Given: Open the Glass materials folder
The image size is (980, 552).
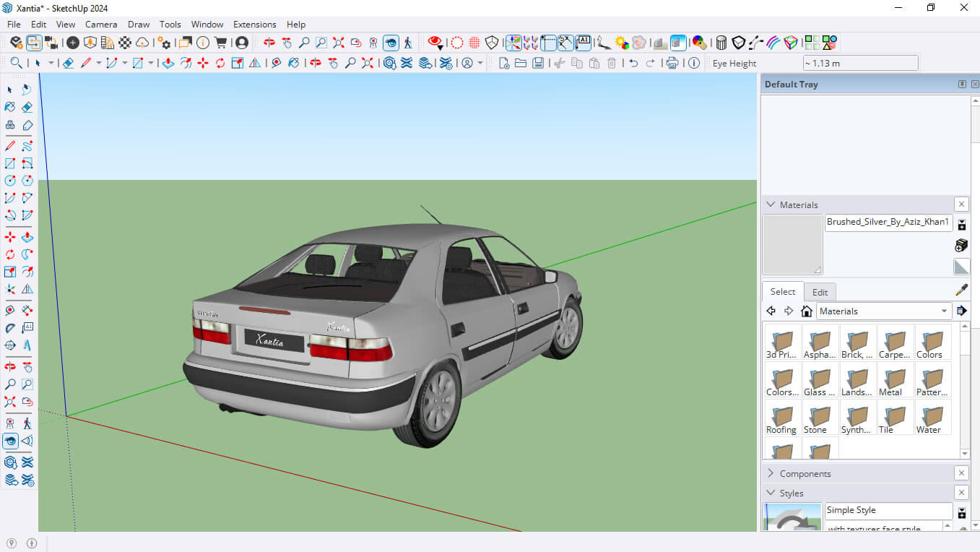Looking at the screenshot, I should (819, 381).
